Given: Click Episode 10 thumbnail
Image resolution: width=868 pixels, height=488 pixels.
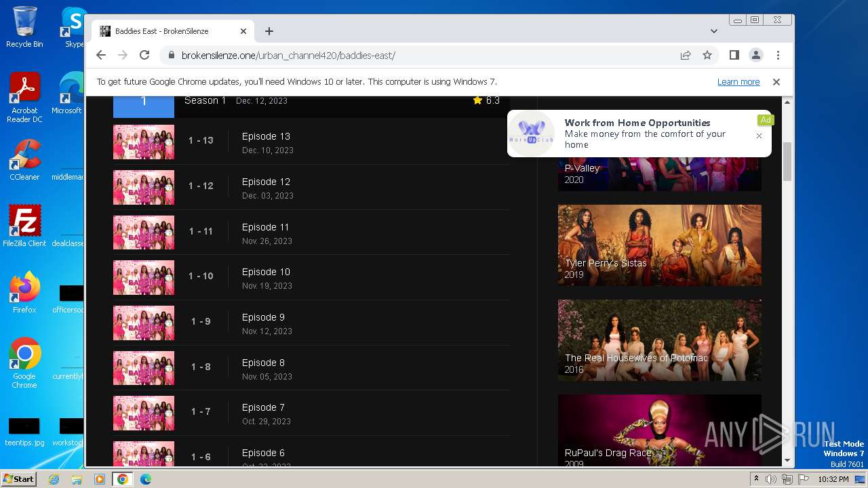Looking at the screenshot, I should pyautogui.click(x=144, y=277).
